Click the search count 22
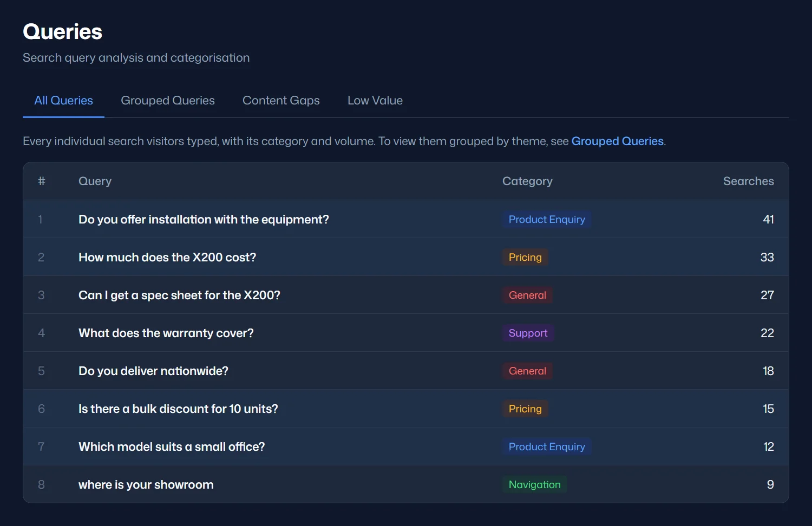The image size is (812, 526). click(x=767, y=333)
